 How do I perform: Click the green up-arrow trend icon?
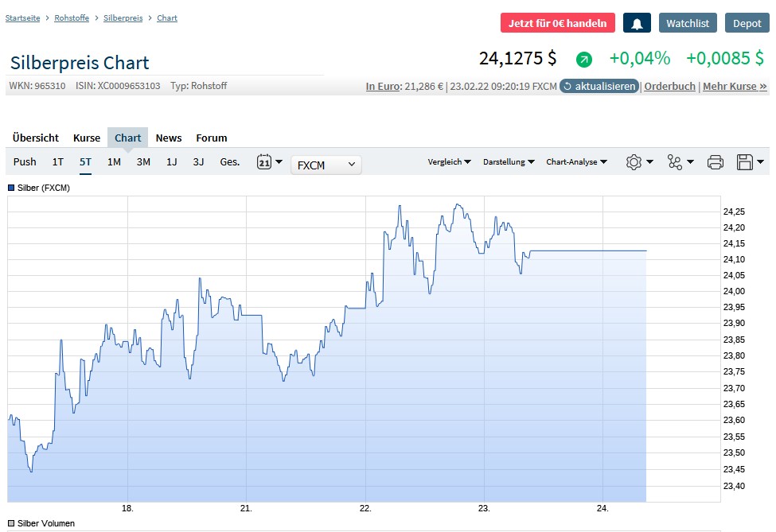click(584, 59)
